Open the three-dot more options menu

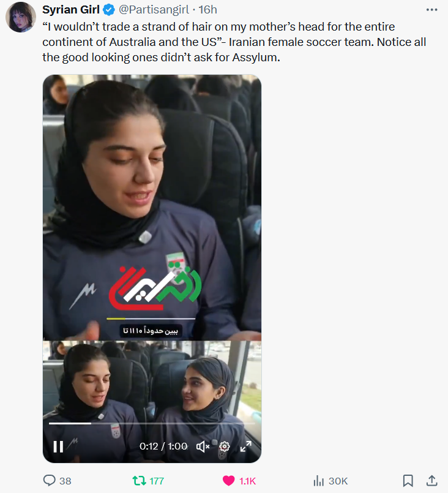[x=431, y=10]
